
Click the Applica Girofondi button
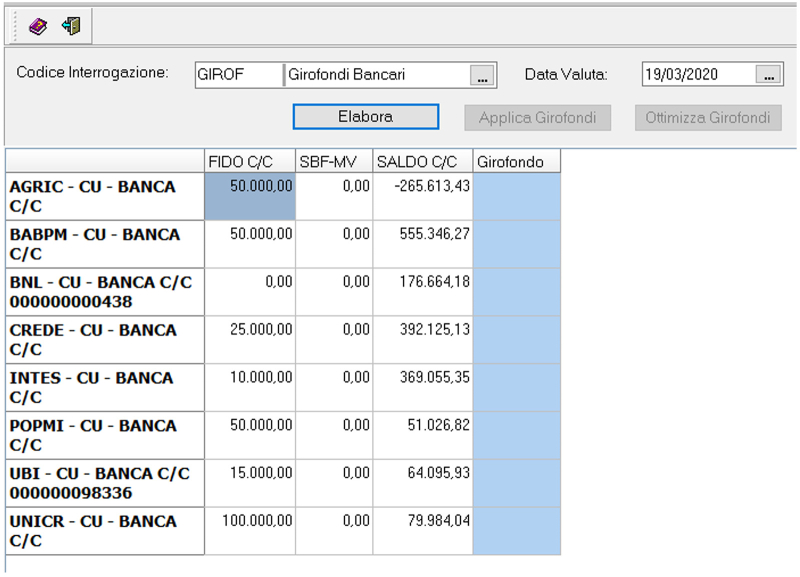(x=537, y=117)
